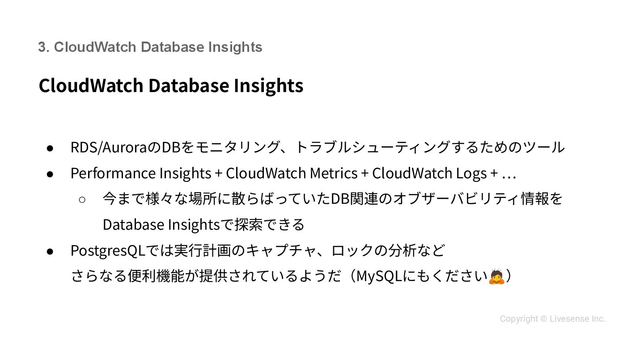The height and width of the screenshot is (362, 644).
Task: Click the line 'Database Insightsで探索できる'
Action: (x=203, y=224)
